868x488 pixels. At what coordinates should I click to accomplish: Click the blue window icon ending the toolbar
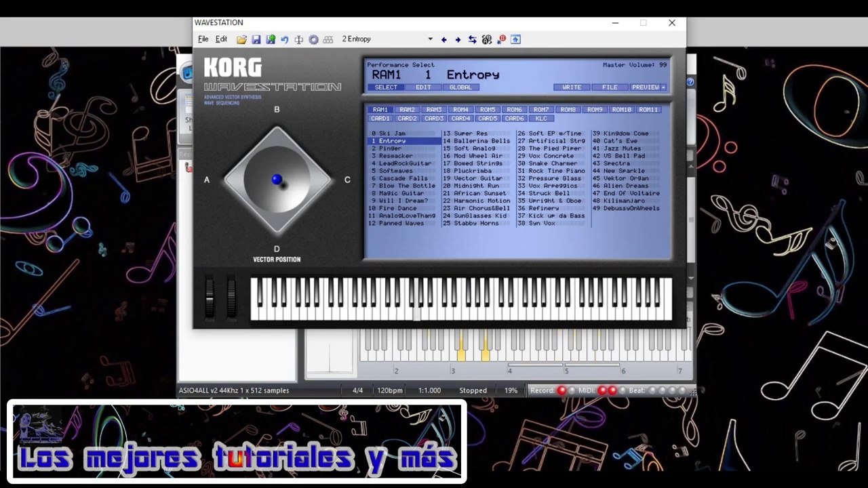point(515,40)
